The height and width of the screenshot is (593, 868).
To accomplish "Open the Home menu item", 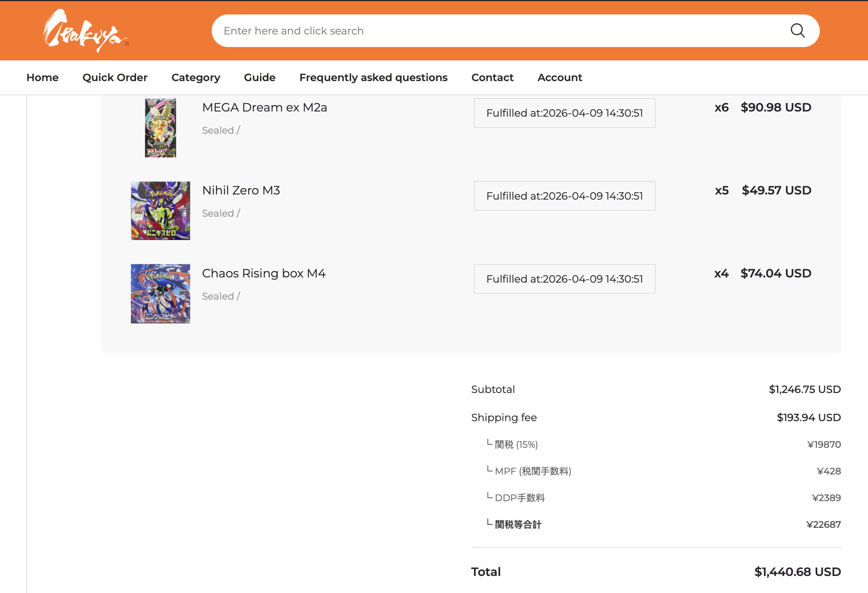I will click(43, 77).
